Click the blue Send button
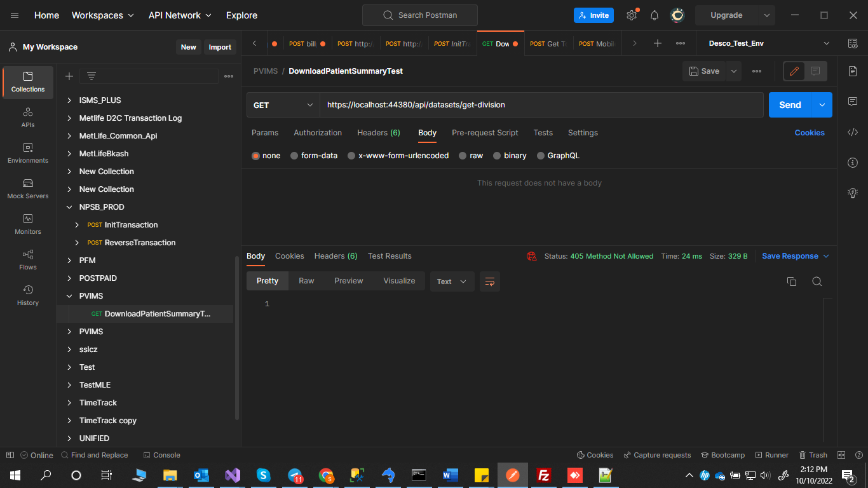 790,105
